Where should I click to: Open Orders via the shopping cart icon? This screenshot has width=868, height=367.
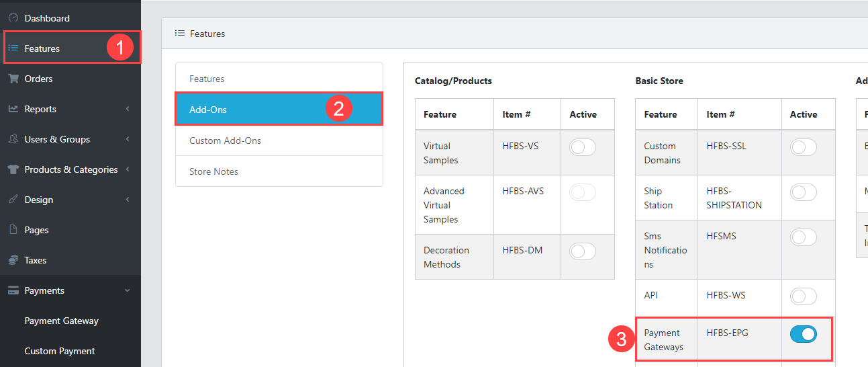click(x=13, y=79)
